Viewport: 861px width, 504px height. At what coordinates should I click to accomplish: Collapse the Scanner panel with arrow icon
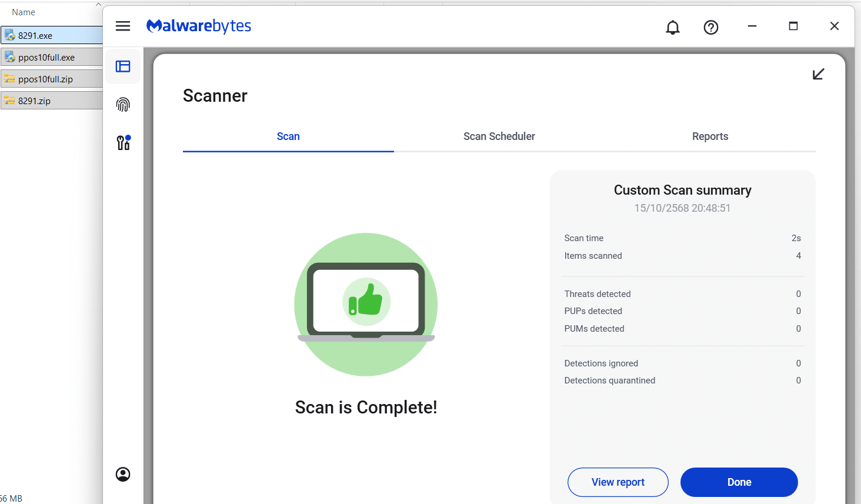pos(818,74)
